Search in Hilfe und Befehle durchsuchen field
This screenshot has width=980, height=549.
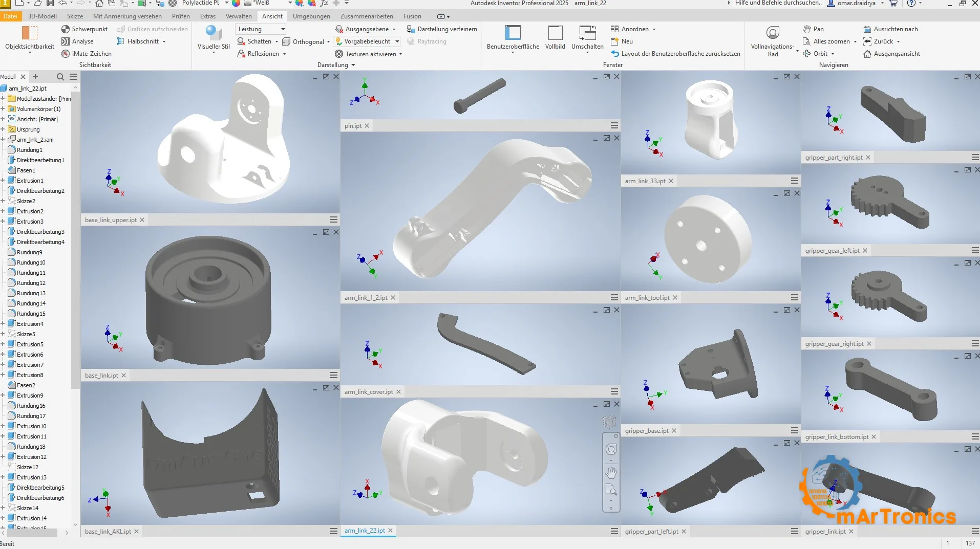click(x=778, y=3)
